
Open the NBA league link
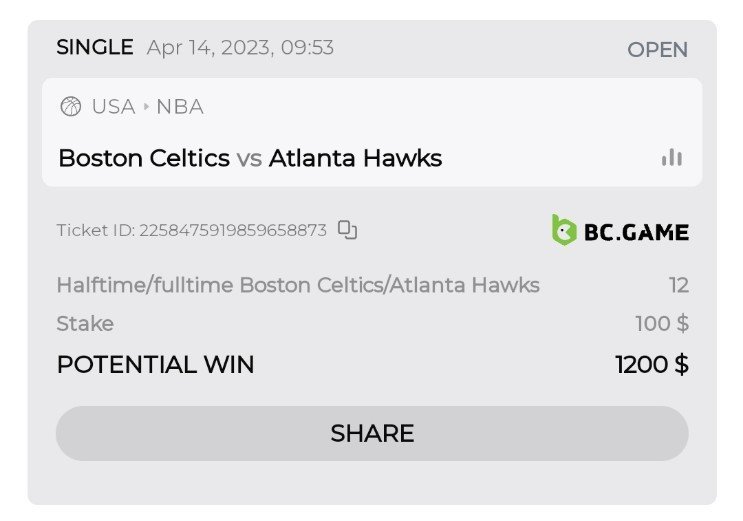180,107
